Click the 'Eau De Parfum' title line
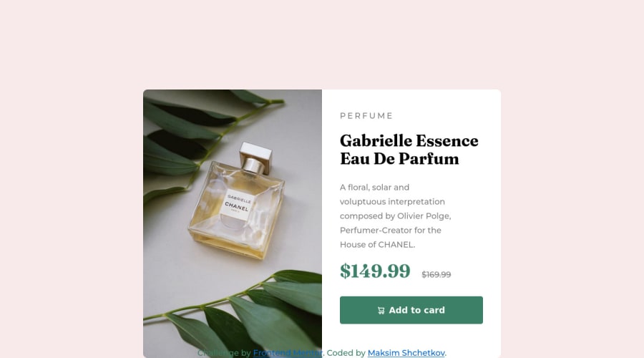The width and height of the screenshot is (644, 358). coord(399,159)
